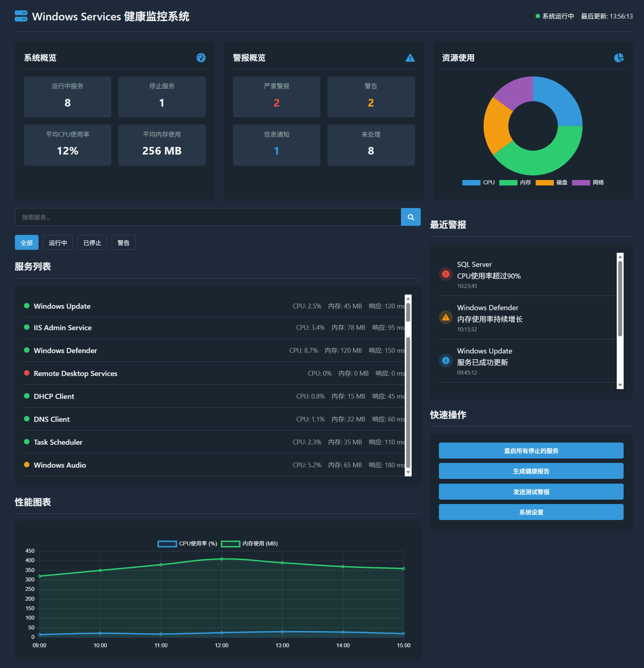
Task: Select the 运行中 filter tab
Action: pos(58,243)
